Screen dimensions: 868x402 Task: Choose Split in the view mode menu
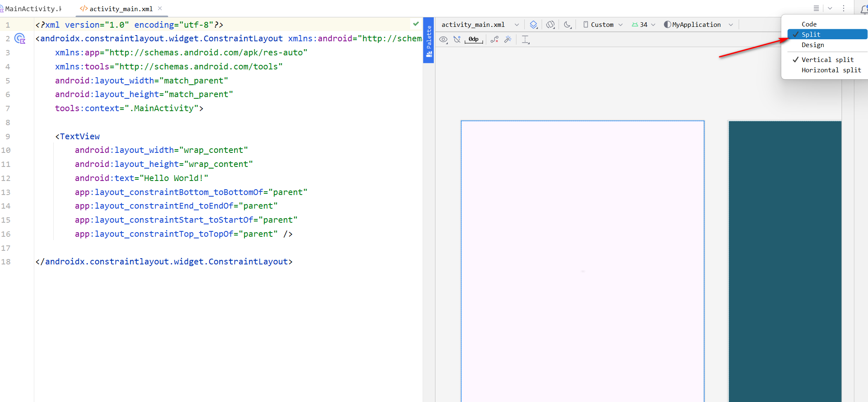coord(827,34)
